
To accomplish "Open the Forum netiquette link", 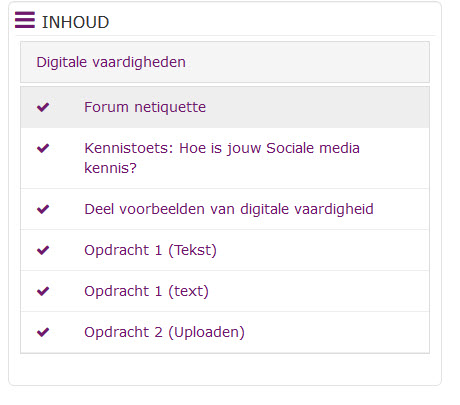I will [x=145, y=107].
